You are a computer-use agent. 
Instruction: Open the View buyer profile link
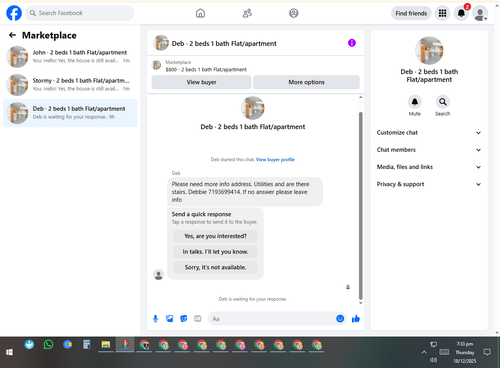click(x=275, y=160)
